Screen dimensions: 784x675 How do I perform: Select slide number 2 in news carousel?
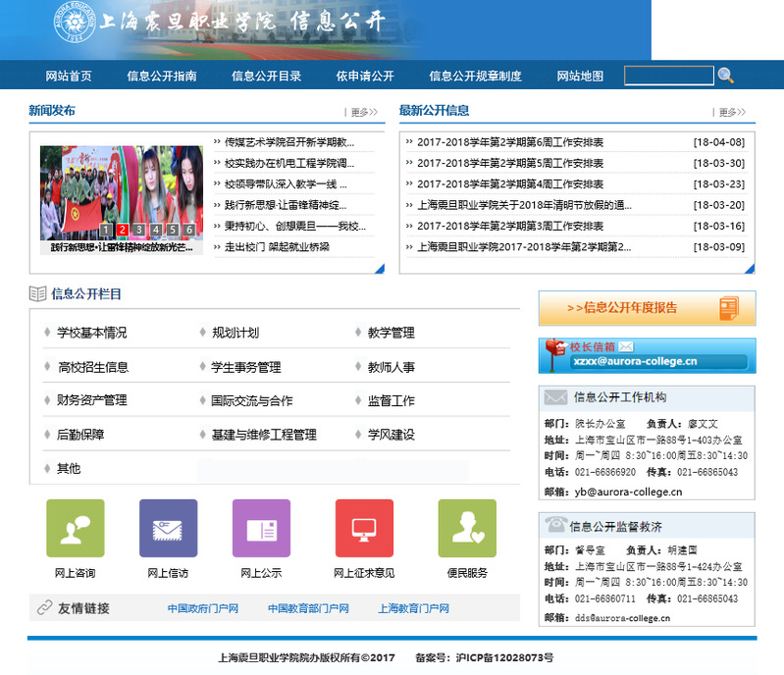(x=123, y=230)
